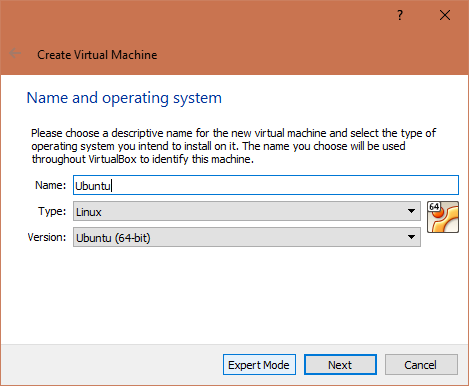
Task: Open the Version dropdown showing Ubuntu (64-bit)
Action: (247, 237)
